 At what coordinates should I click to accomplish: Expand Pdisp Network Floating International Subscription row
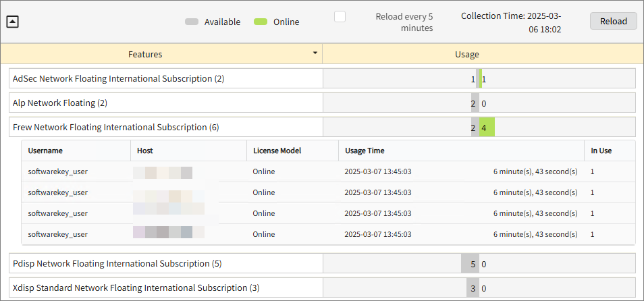pyautogui.click(x=117, y=263)
